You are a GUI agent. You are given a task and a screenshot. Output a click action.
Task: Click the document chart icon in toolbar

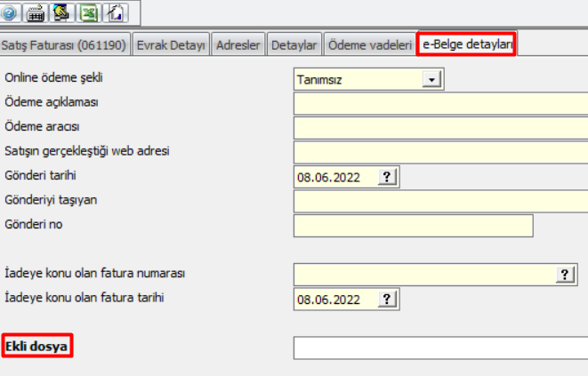[x=116, y=12]
